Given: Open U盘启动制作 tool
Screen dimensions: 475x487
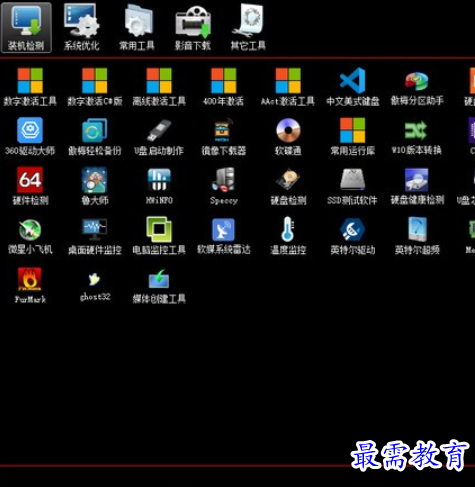Looking at the screenshot, I should pyautogui.click(x=159, y=136).
